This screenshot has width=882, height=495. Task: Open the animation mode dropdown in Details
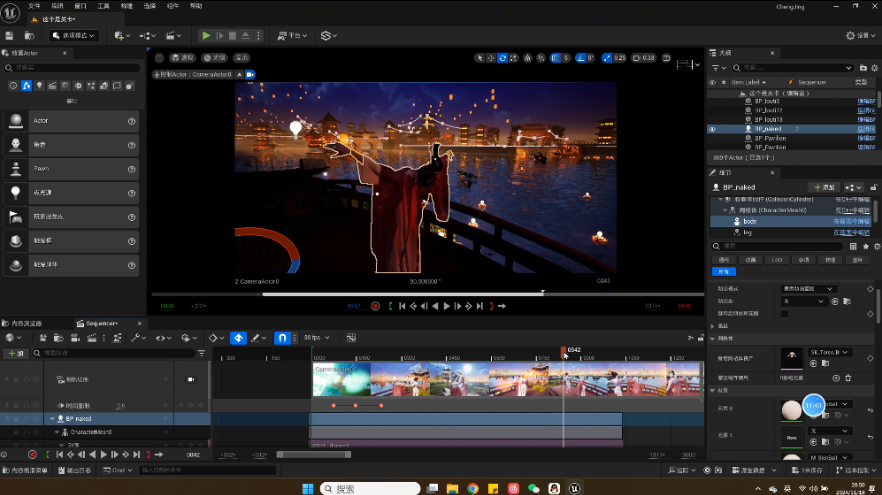pyautogui.click(x=808, y=289)
